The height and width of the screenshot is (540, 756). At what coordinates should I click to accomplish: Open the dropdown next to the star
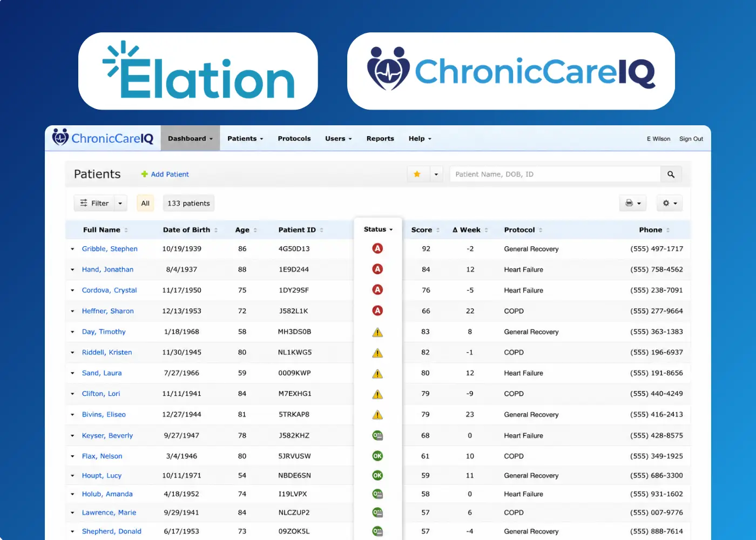pos(436,174)
